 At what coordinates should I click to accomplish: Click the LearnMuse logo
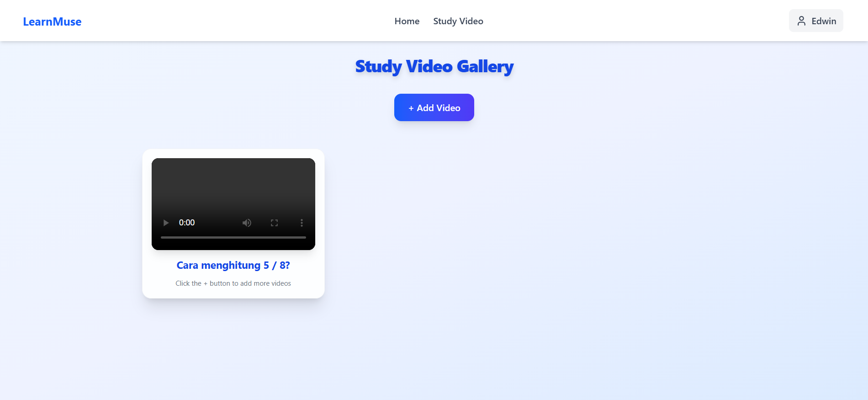point(52,21)
